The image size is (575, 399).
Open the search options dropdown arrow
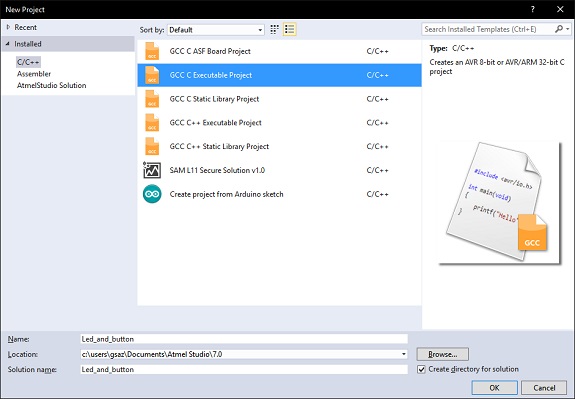(567, 29)
